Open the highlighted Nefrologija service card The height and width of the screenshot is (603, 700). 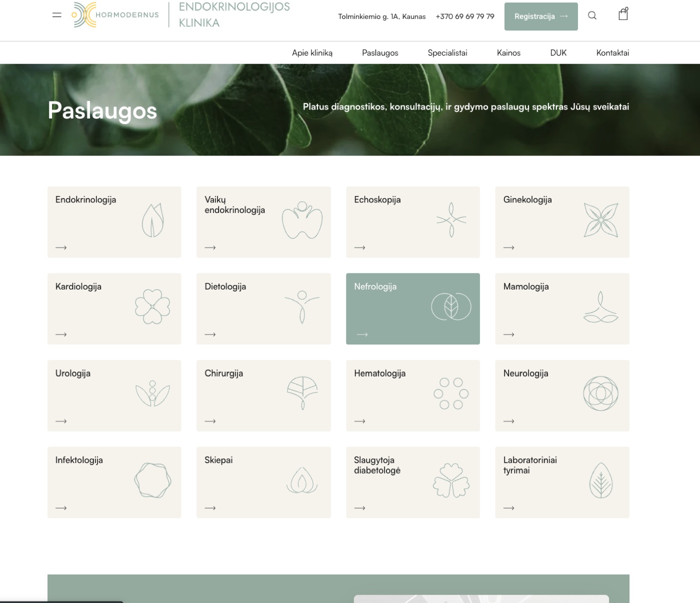pos(412,308)
